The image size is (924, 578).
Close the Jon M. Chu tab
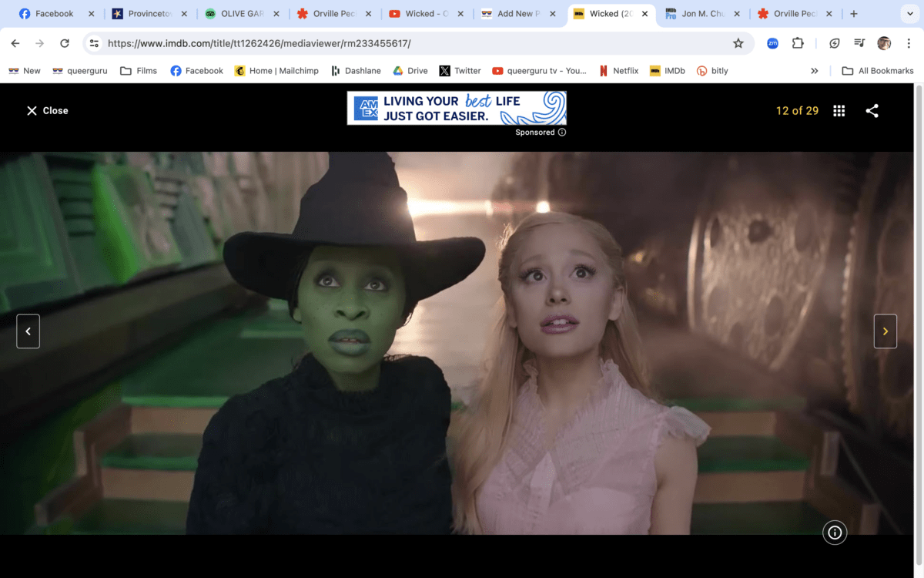point(738,14)
